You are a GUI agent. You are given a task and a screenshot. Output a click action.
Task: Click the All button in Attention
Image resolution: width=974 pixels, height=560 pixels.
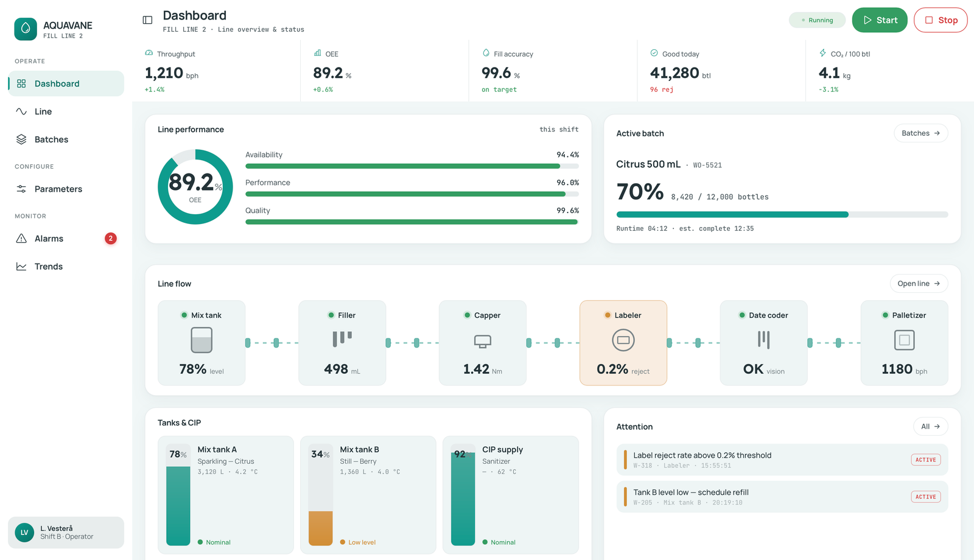[x=930, y=427]
